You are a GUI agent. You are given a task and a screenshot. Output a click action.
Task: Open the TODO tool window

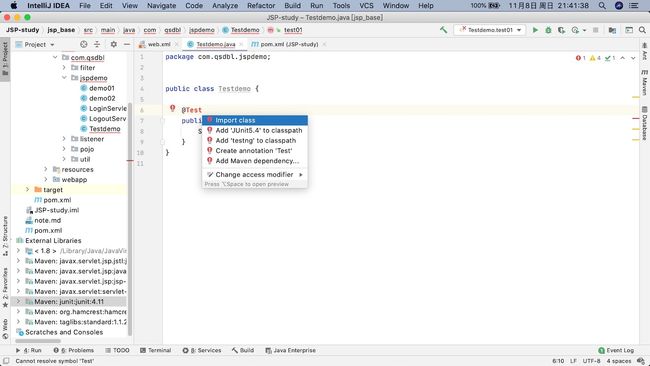pos(117,350)
